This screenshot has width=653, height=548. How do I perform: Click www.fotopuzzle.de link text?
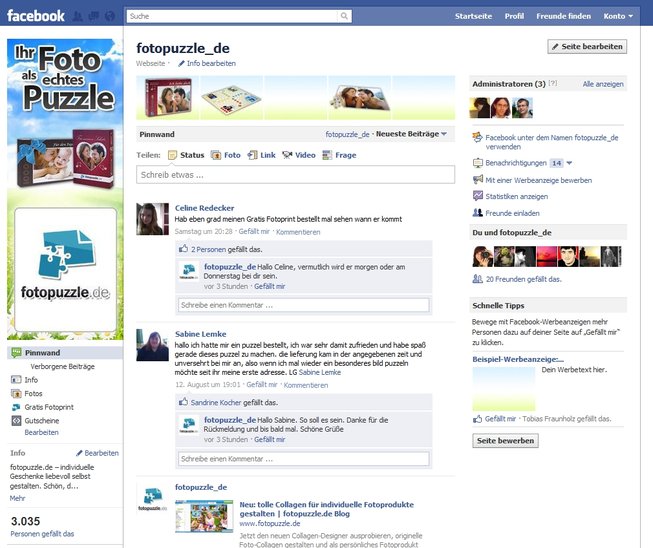click(269, 523)
